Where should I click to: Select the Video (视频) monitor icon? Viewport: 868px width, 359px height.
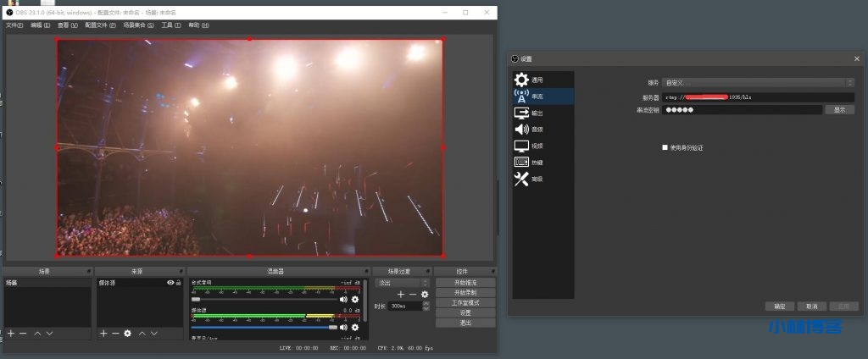tap(521, 146)
